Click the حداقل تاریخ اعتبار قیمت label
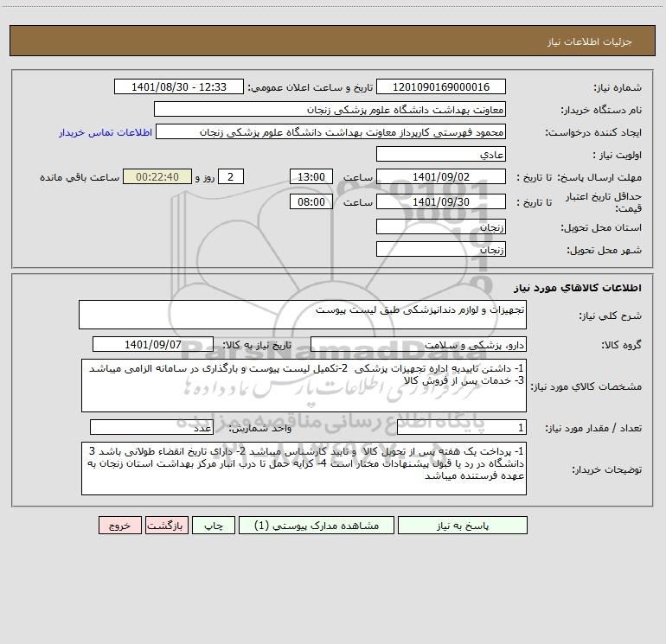Image resolution: width=666 pixels, height=644 pixels. [604, 202]
